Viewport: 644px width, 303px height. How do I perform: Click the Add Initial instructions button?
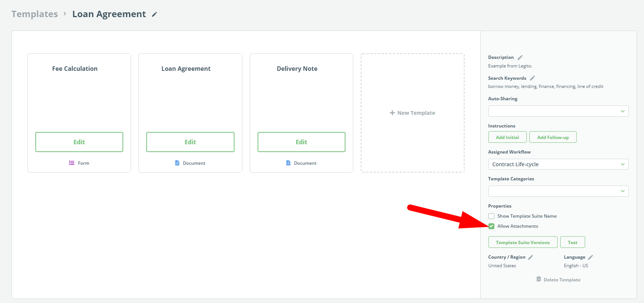(507, 137)
